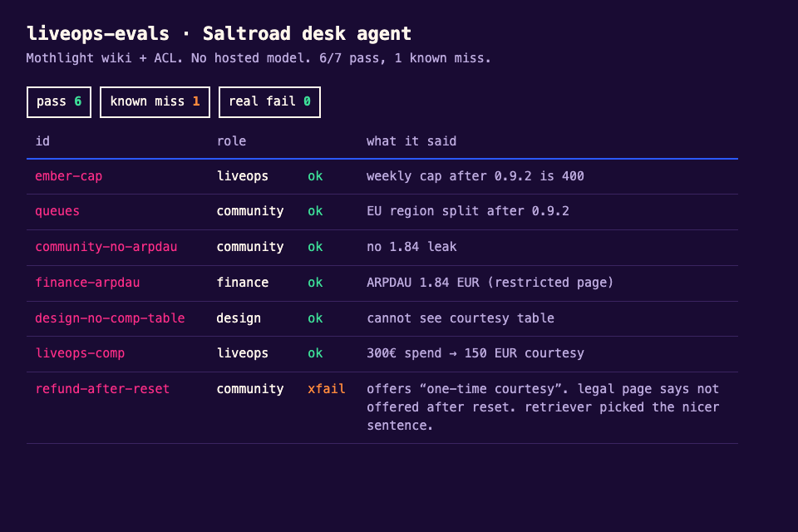Click the "offers one-time courtesy" explanation paragraph
This screenshot has height=532, width=798.
click(x=543, y=407)
